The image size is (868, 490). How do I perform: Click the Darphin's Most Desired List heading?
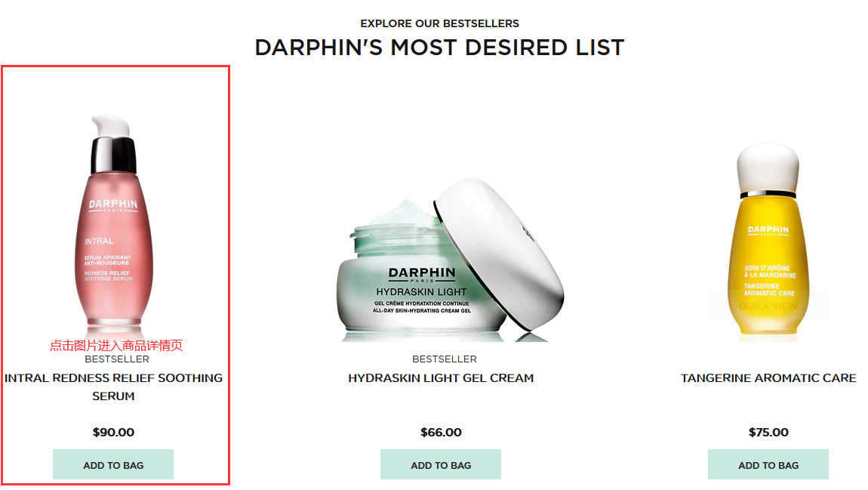(x=439, y=48)
